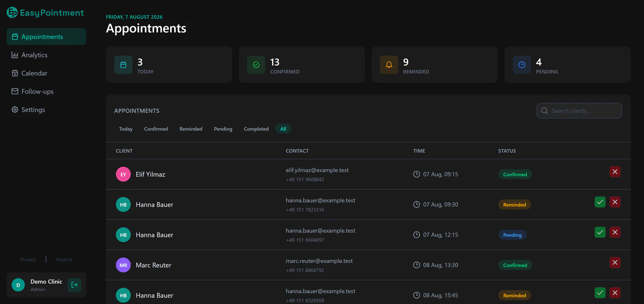
Task: Click email elif.yilmaz@example.test
Action: [x=317, y=170]
